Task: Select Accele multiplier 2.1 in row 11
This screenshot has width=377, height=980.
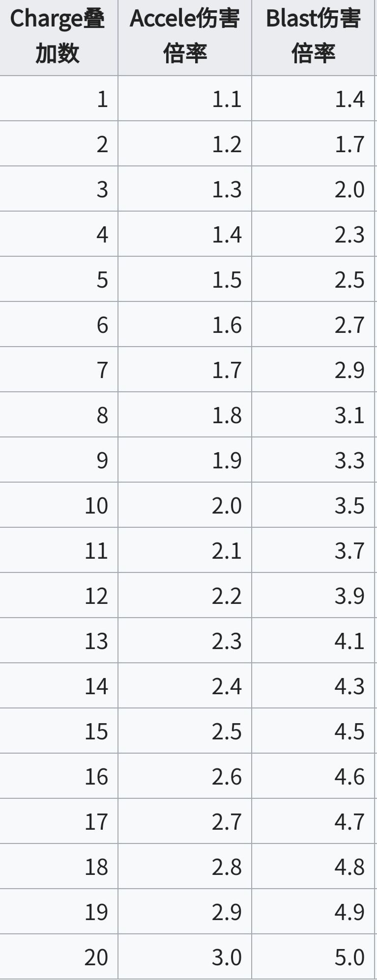Action: 227,551
